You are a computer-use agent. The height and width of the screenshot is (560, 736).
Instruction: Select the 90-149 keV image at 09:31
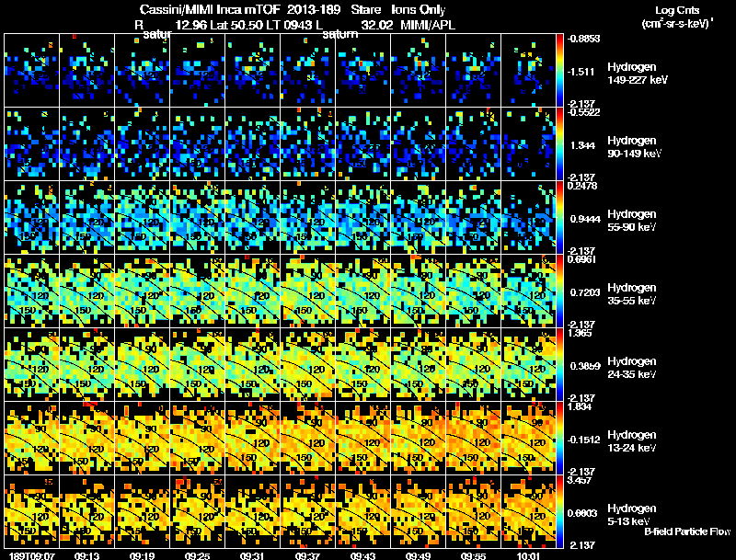click(252, 144)
